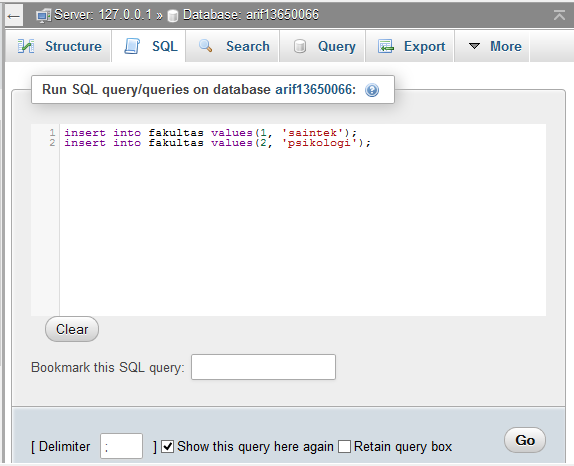Image resolution: width=574 pixels, height=466 pixels.
Task: Click the Search magnifier icon
Action: click(x=205, y=46)
